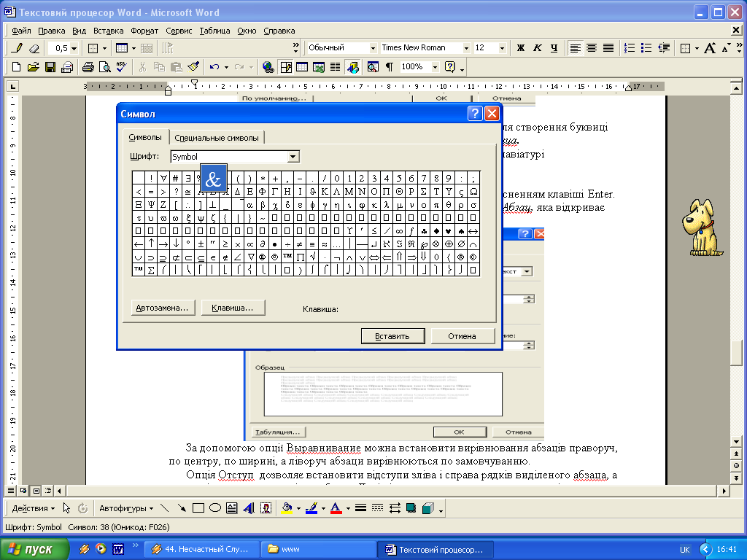Select the Oval drawing tool
Image resolution: width=747 pixels, height=560 pixels.
pyautogui.click(x=215, y=508)
